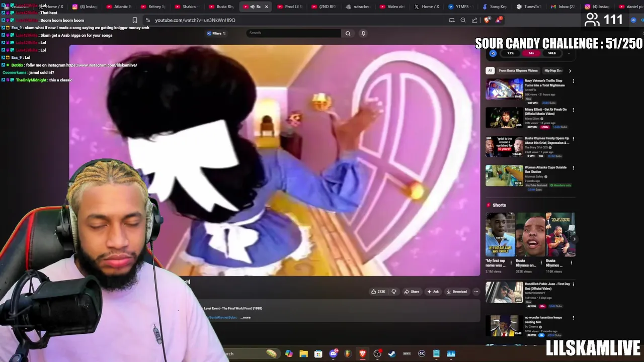644x362 pixels.
Task: Expand the extension stats bar chevron
Action: point(569,53)
